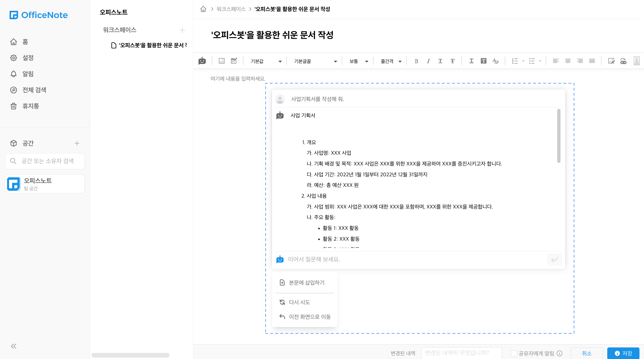Toggle the 공유자에게 알림 checkbox
Screen dimensions: 644x359
[514, 353]
